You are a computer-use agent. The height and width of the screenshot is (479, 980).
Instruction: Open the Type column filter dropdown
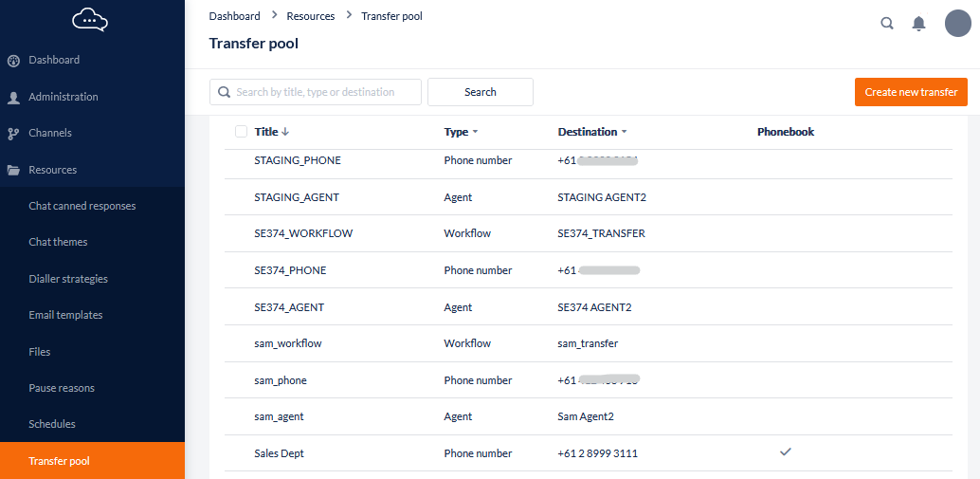(x=475, y=133)
